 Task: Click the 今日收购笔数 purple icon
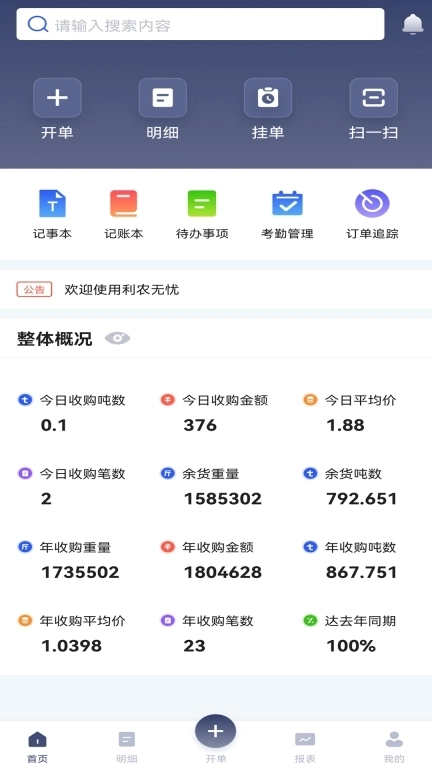25,474
